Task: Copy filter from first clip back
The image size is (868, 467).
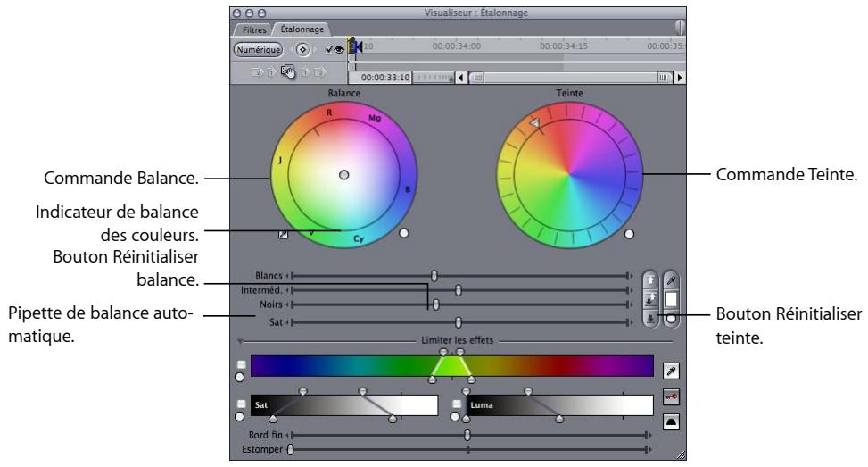Action: click(271, 72)
